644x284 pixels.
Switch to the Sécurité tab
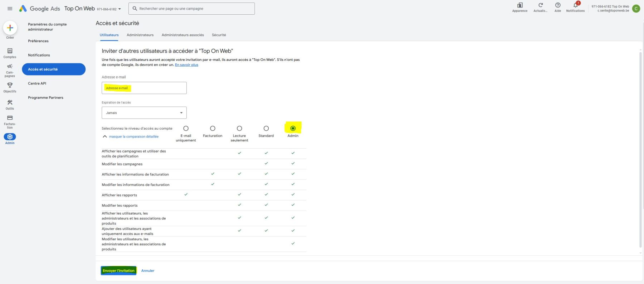pos(219,35)
